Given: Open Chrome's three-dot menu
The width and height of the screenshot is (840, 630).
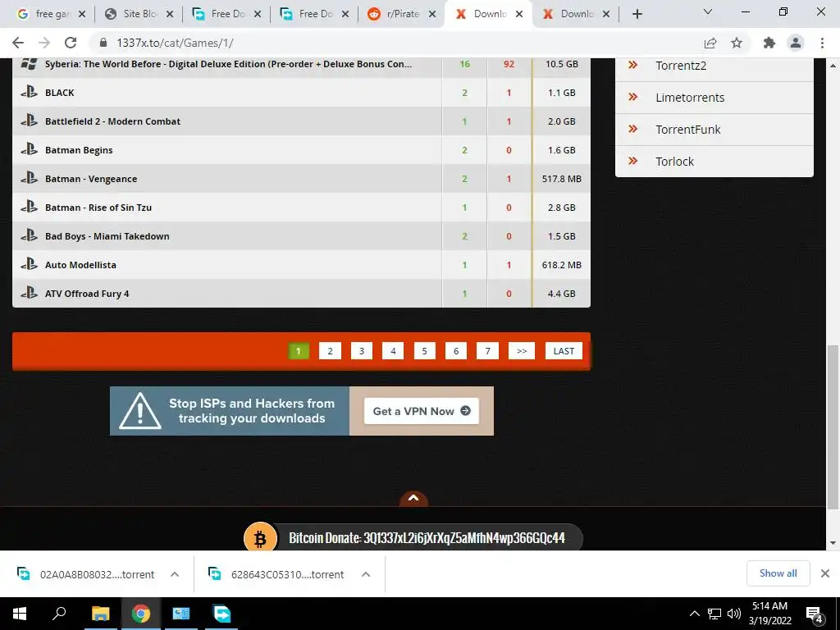Looking at the screenshot, I should point(822,43).
